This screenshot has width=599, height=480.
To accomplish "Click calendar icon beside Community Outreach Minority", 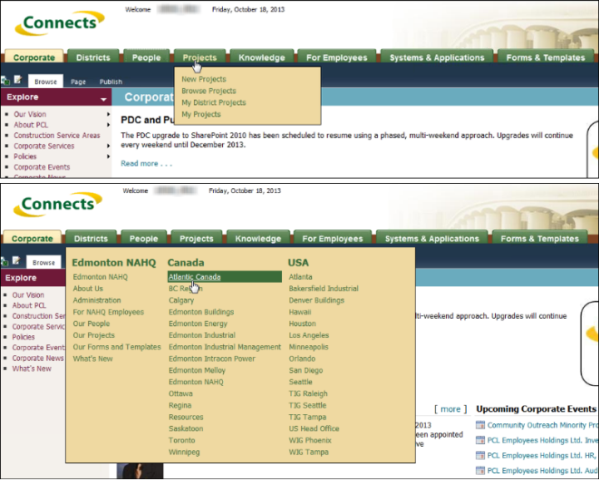I will [480, 425].
